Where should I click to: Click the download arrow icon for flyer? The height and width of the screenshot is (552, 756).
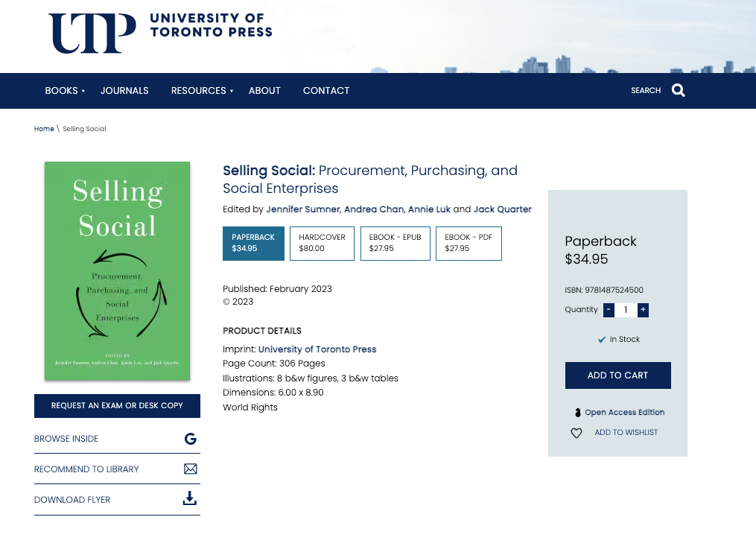point(189,498)
